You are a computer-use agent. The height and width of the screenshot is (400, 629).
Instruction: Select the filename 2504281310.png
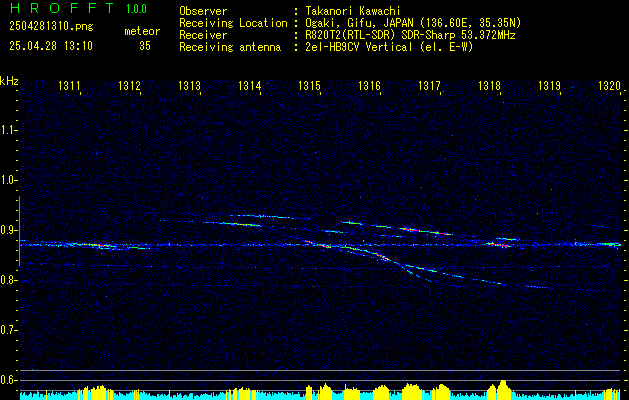pos(51,26)
